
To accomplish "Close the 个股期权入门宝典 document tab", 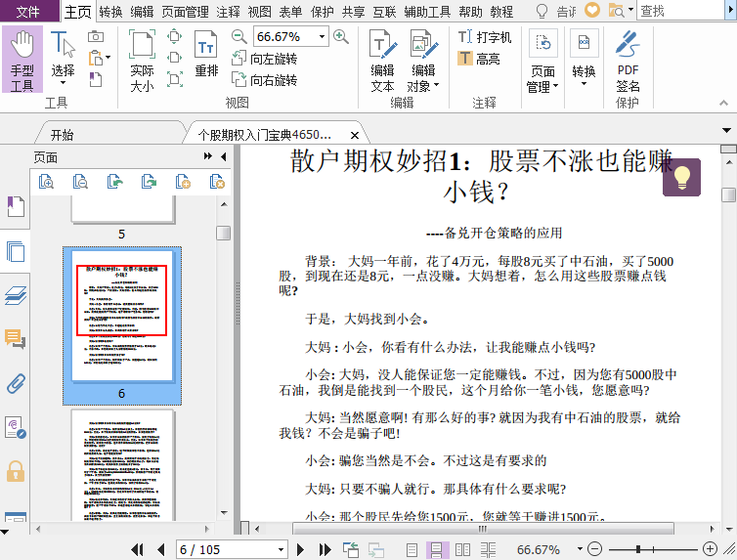I will coord(355,135).
